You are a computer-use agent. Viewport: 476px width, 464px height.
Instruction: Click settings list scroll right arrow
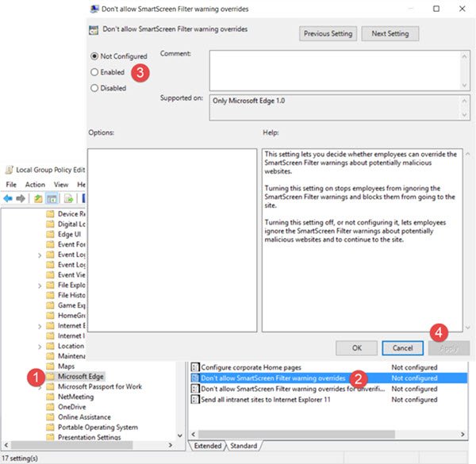click(x=463, y=435)
